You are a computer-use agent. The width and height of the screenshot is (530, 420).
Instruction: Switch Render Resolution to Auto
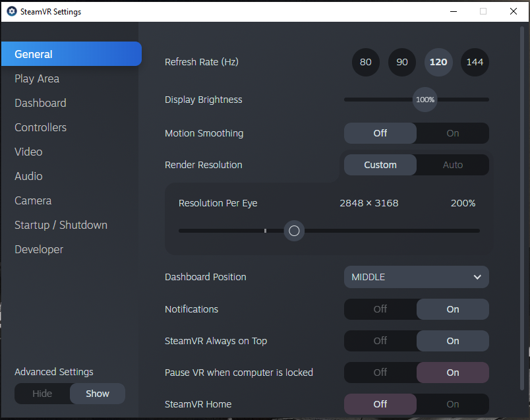pyautogui.click(x=453, y=165)
